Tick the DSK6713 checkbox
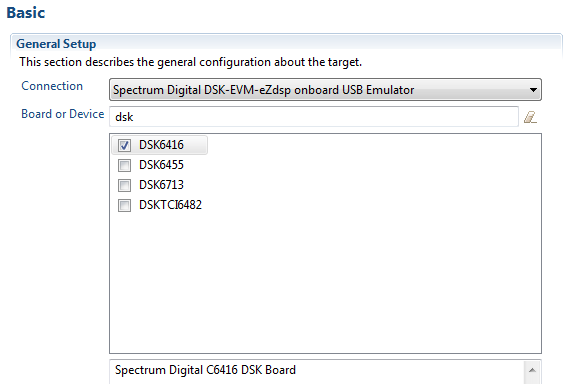568x384 pixels. pyautogui.click(x=124, y=185)
